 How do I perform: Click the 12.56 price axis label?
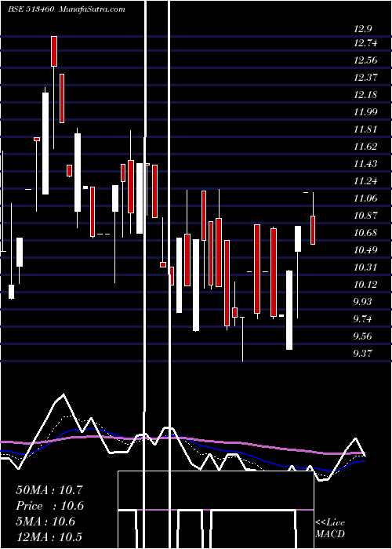365,60
